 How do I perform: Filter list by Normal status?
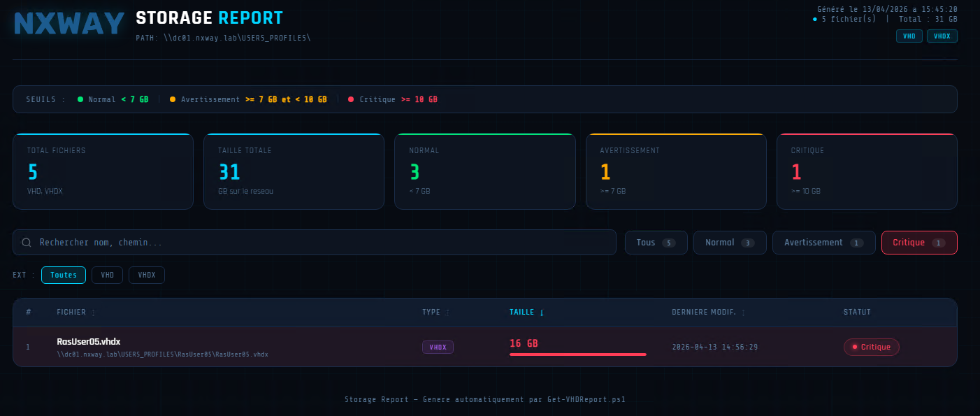729,243
